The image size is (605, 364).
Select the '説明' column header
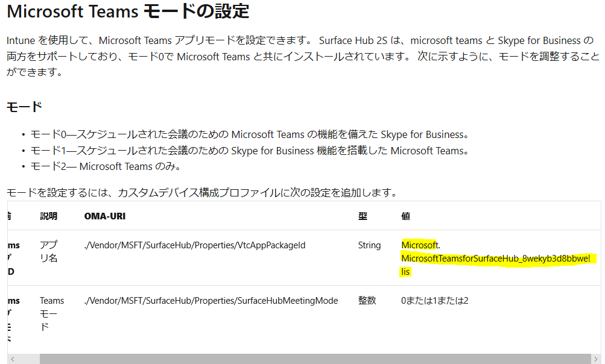(49, 216)
